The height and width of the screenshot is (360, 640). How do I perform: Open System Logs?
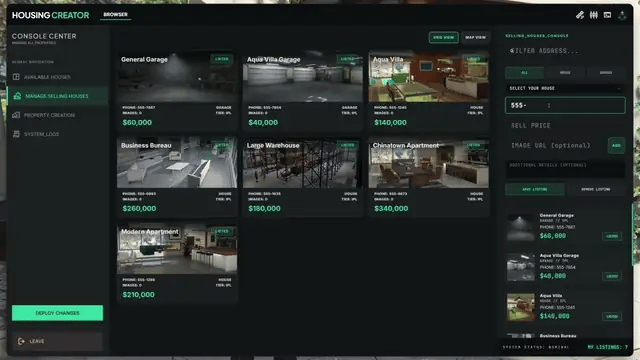[x=58, y=134]
